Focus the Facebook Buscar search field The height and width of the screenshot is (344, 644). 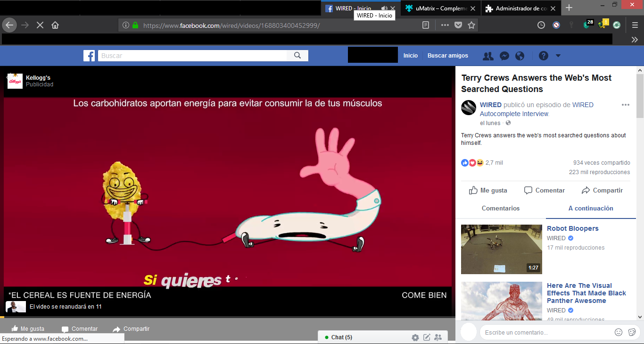pyautogui.click(x=192, y=56)
